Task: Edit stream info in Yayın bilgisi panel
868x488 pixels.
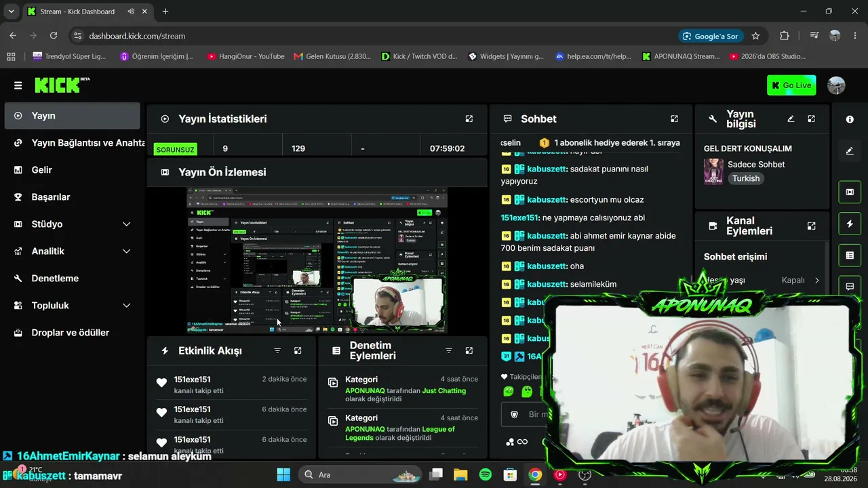Action: pos(791,119)
